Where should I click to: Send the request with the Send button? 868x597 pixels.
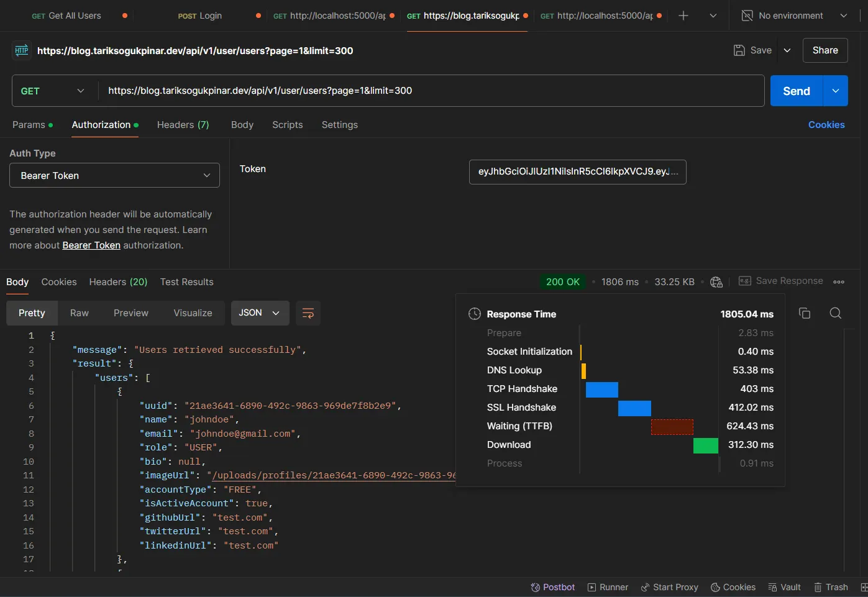(x=797, y=91)
